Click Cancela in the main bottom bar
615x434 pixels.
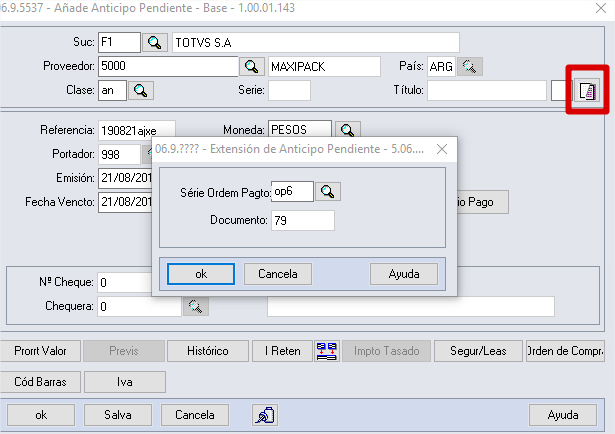click(195, 415)
